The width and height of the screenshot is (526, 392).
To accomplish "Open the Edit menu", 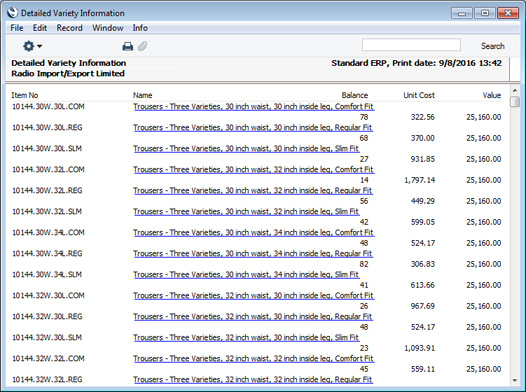I will (x=40, y=28).
